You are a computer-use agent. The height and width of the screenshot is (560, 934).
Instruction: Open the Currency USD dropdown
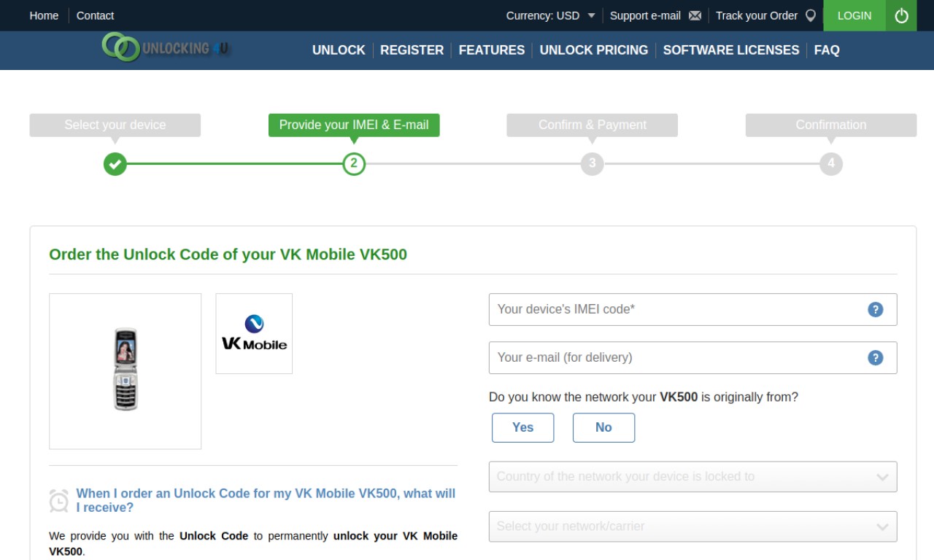coord(551,15)
